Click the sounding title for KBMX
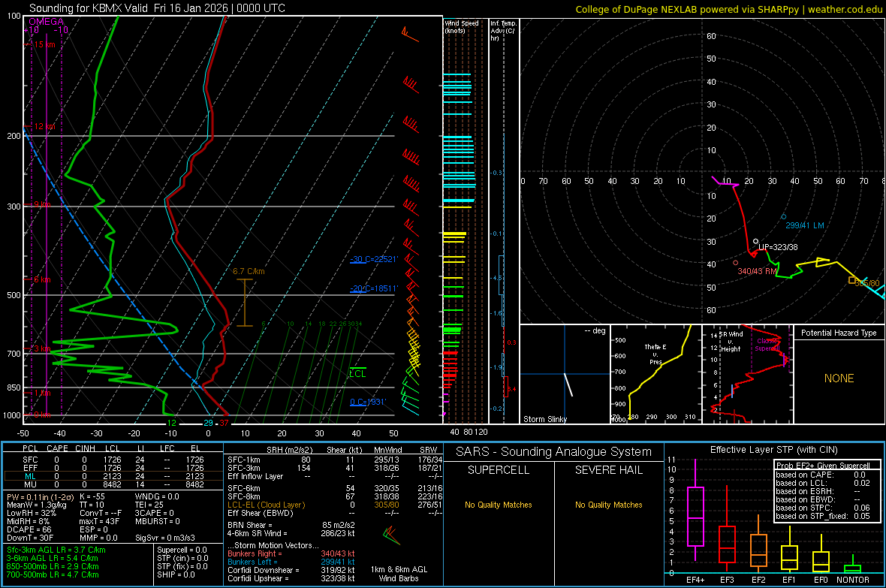Image resolution: width=886 pixels, height=588 pixels. click(x=157, y=8)
